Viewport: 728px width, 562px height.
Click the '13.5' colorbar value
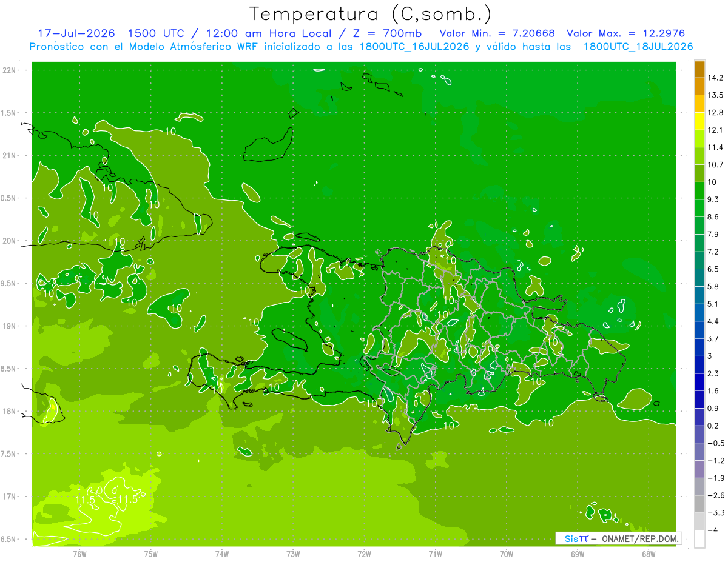pyautogui.click(x=715, y=95)
